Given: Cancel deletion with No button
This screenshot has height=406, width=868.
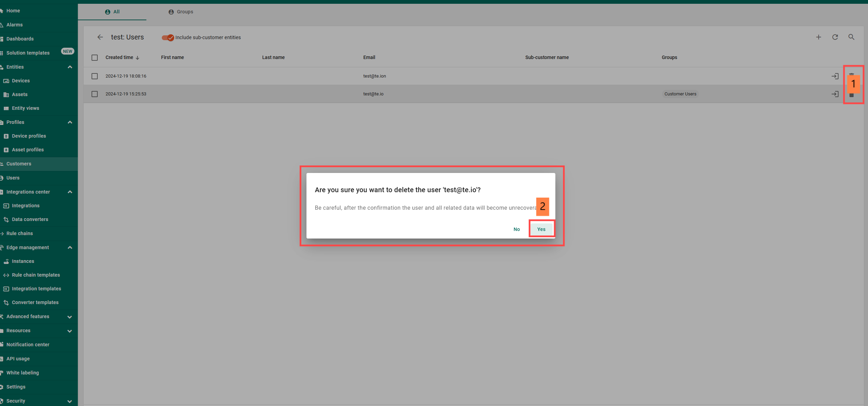Looking at the screenshot, I should point(516,229).
